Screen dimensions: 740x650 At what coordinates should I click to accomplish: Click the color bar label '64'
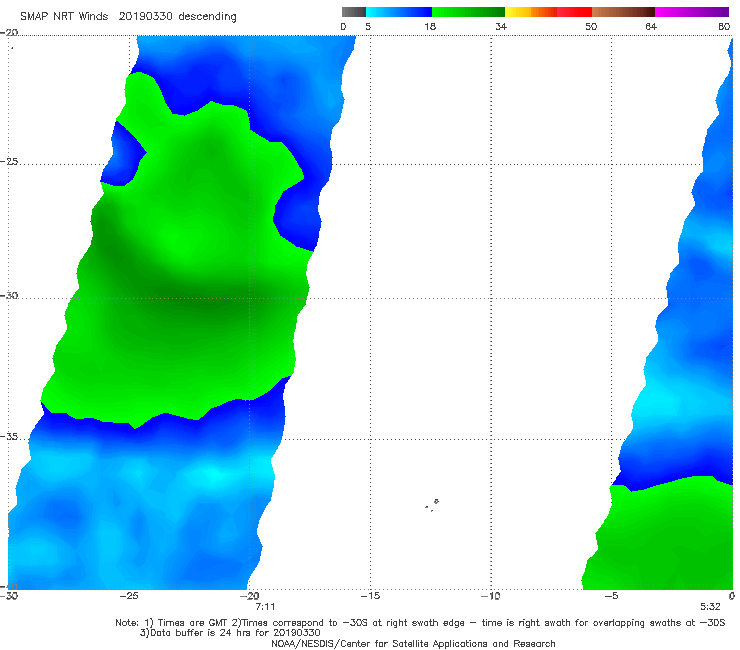tap(651, 26)
